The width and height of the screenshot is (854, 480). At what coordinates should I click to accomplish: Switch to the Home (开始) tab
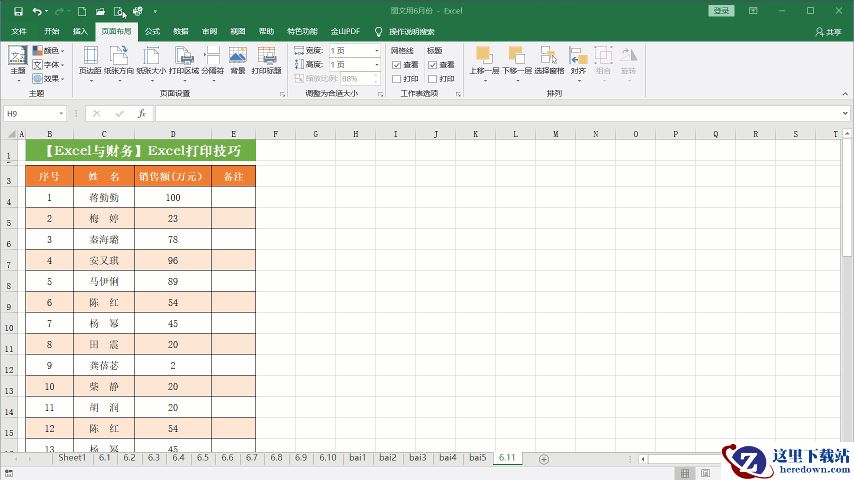coord(52,32)
